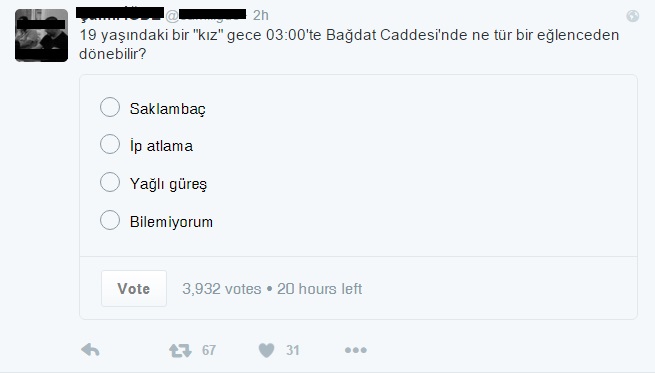Open the author's profile picture
Image resolution: width=655 pixels, height=373 pixels.
(x=41, y=36)
